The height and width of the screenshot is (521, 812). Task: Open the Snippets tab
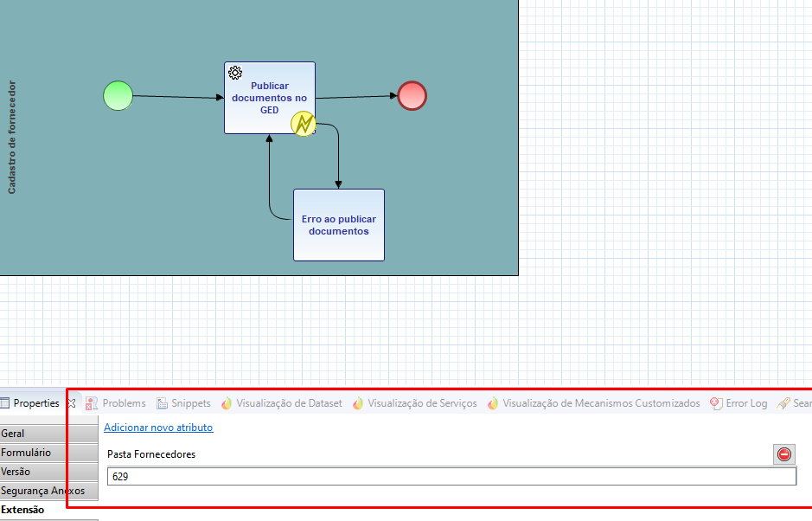pos(183,403)
